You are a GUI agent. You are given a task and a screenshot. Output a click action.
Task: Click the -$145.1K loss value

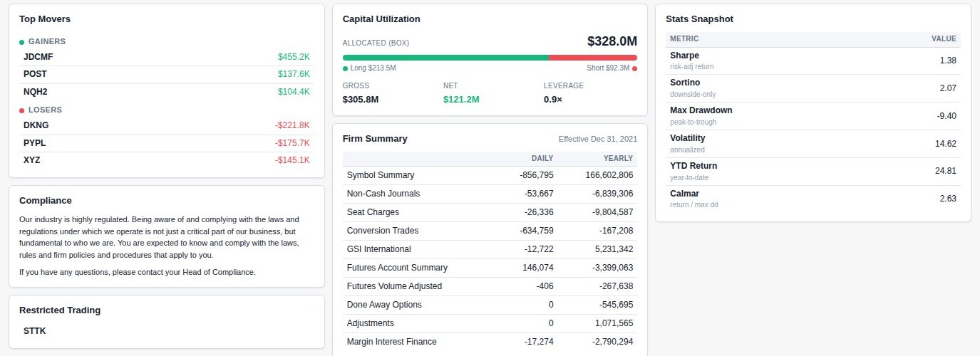292,160
